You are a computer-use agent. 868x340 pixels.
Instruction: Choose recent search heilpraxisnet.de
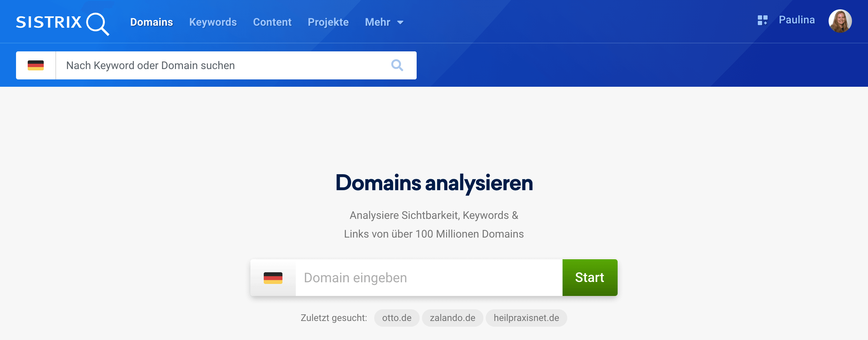tap(526, 318)
